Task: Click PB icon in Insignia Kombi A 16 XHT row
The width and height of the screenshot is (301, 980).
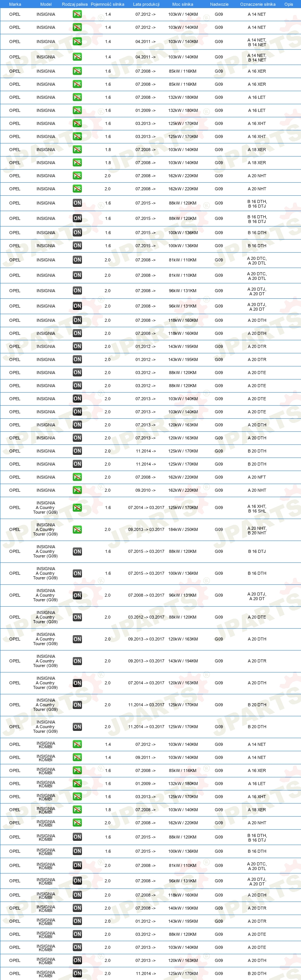Action: click(77, 797)
